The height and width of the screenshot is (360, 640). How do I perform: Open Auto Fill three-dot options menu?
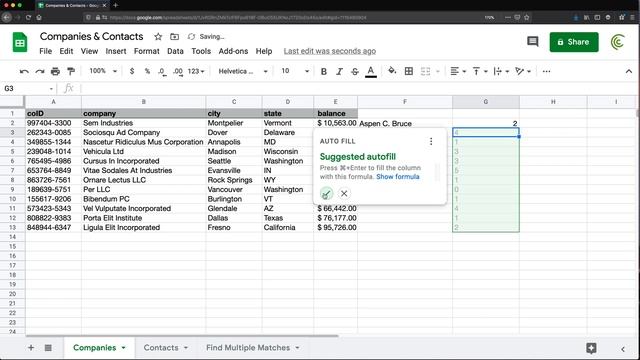(431, 141)
